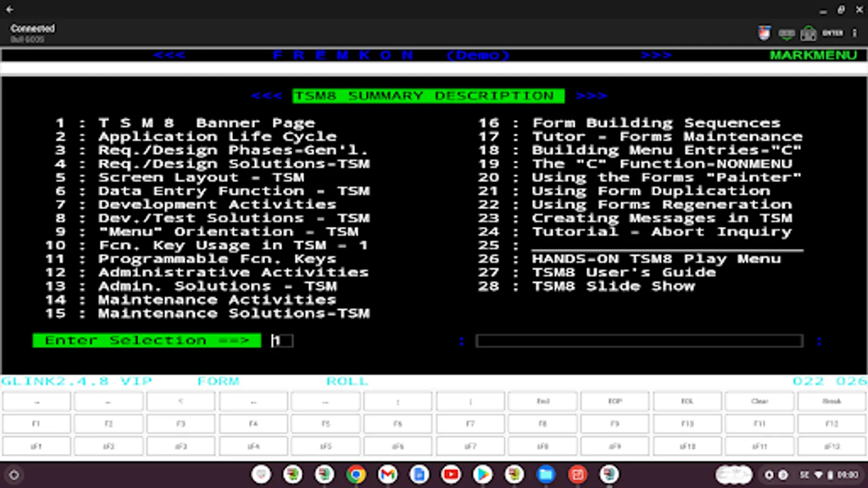Open Chrome from the shelf
Image resolution: width=868 pixels, height=488 pixels.
coord(356,475)
